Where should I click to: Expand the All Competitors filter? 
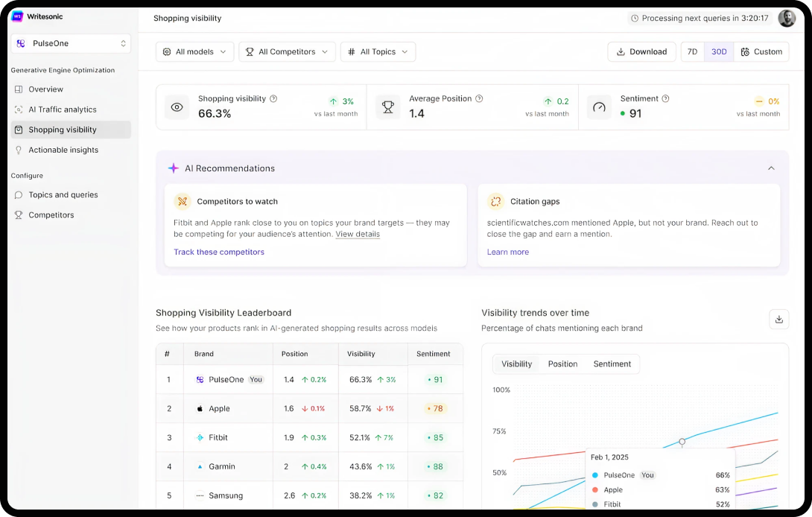[287, 52]
